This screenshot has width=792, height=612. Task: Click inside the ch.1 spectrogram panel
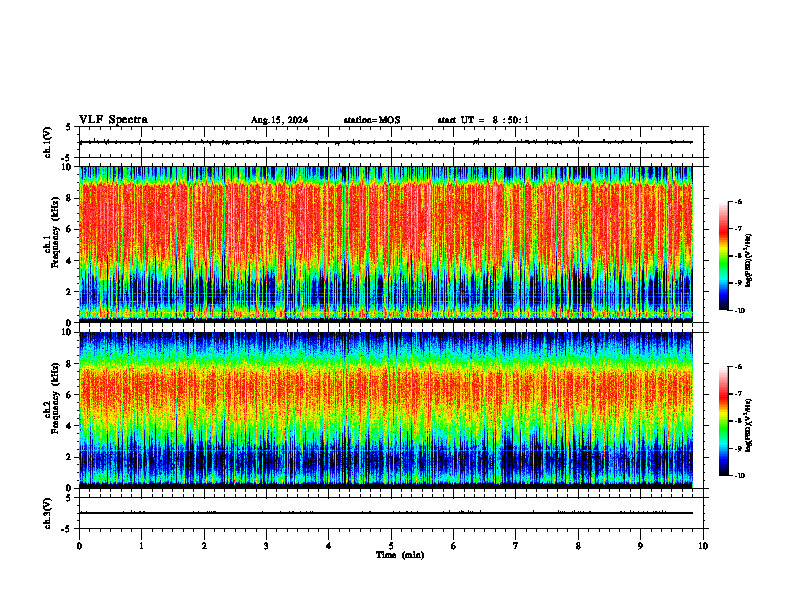[385, 244]
